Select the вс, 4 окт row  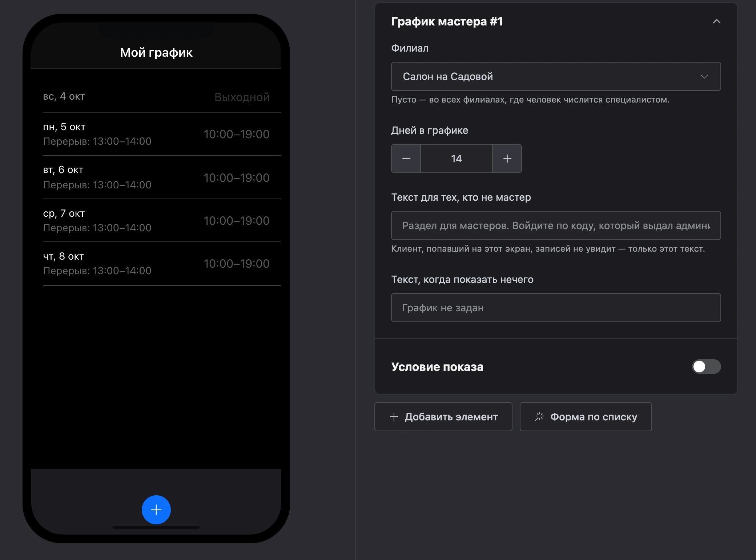pos(156,97)
